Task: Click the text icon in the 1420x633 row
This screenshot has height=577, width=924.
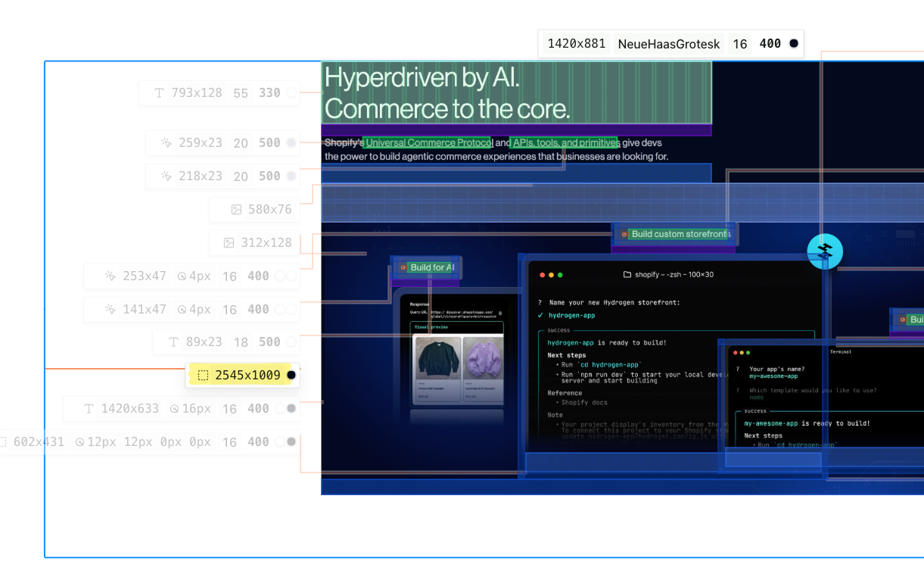Action: (89, 409)
